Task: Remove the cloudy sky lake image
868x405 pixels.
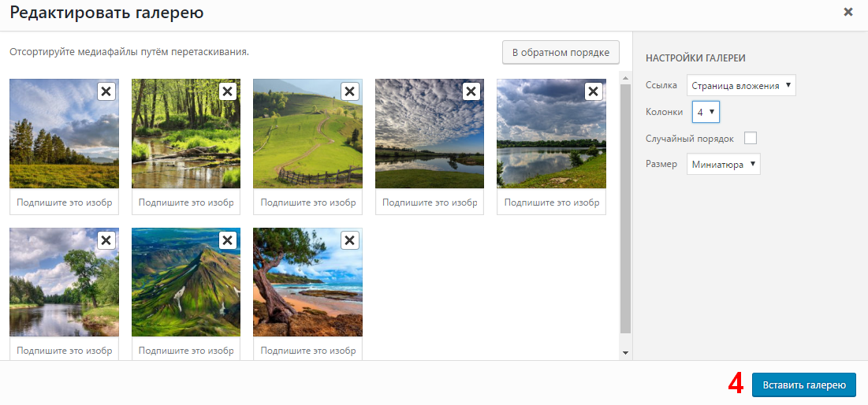Action: tap(471, 92)
